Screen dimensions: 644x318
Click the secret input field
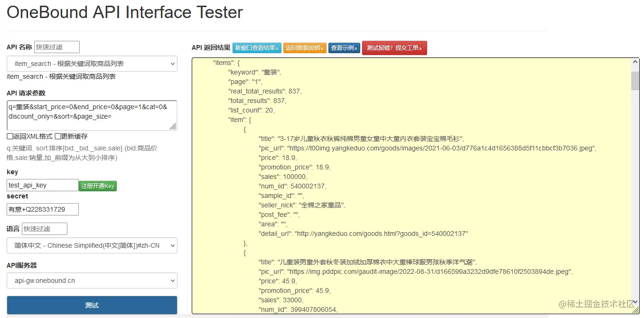(x=43, y=209)
